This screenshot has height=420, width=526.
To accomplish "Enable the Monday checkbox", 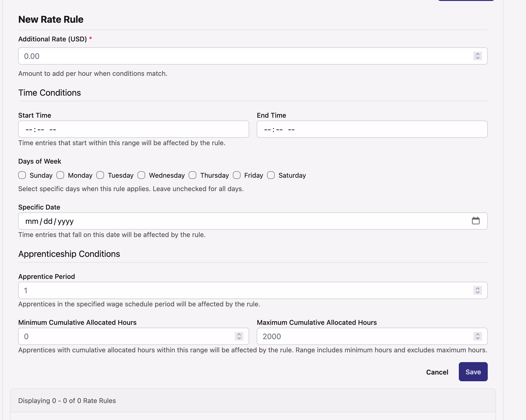I will [60, 175].
